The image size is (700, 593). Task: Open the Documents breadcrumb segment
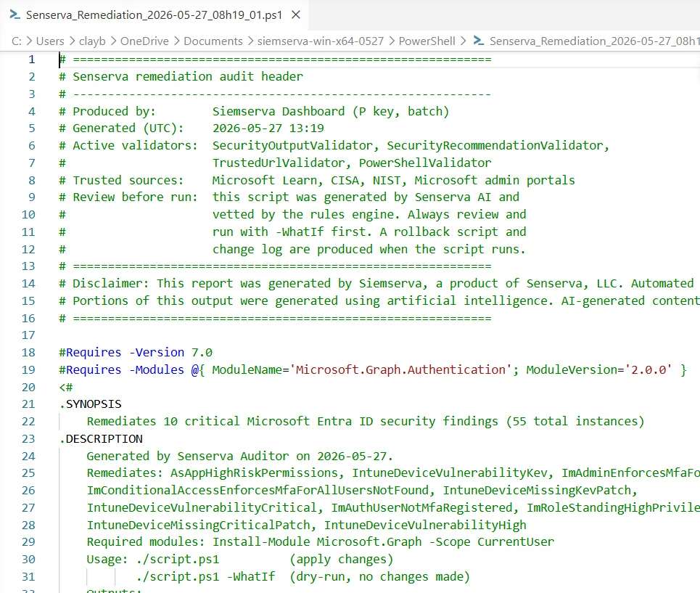(213, 41)
